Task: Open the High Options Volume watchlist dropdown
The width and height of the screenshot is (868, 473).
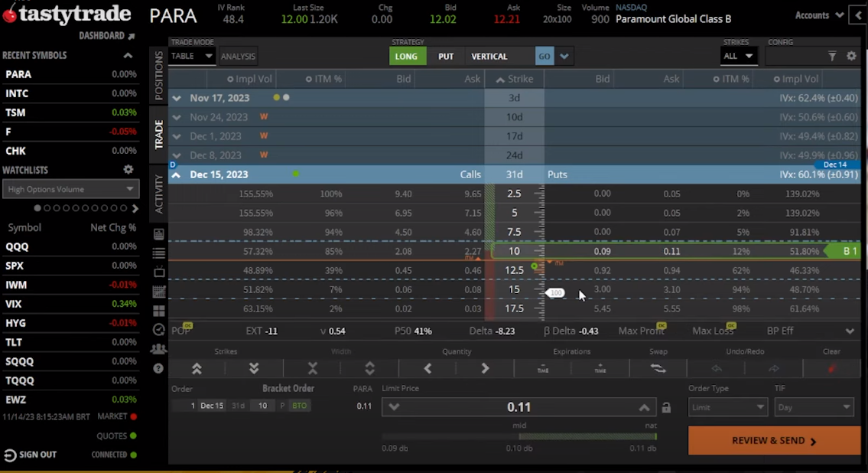Action: (70, 189)
